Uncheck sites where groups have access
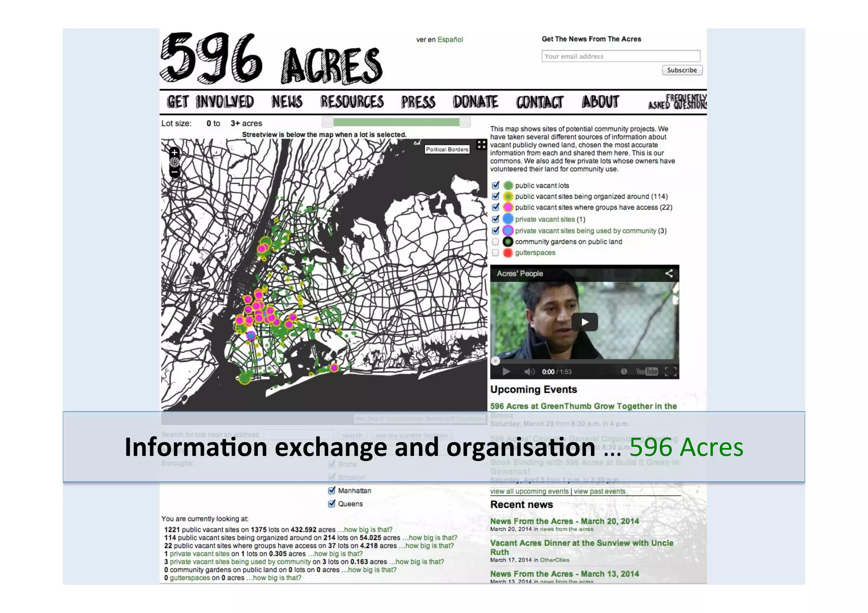The width and height of the screenshot is (868, 613). tap(495, 207)
